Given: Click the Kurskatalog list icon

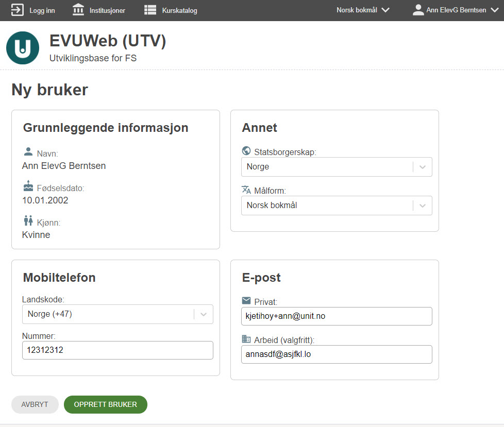Looking at the screenshot, I should click(150, 10).
